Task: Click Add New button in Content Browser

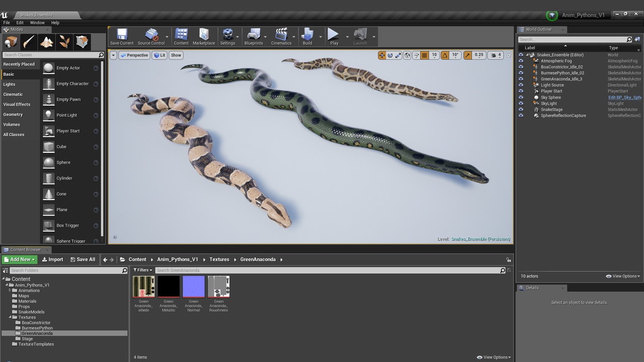Action: coord(20,259)
